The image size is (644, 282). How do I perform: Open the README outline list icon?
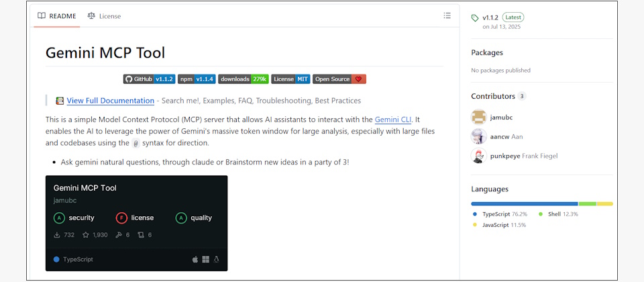(x=447, y=15)
